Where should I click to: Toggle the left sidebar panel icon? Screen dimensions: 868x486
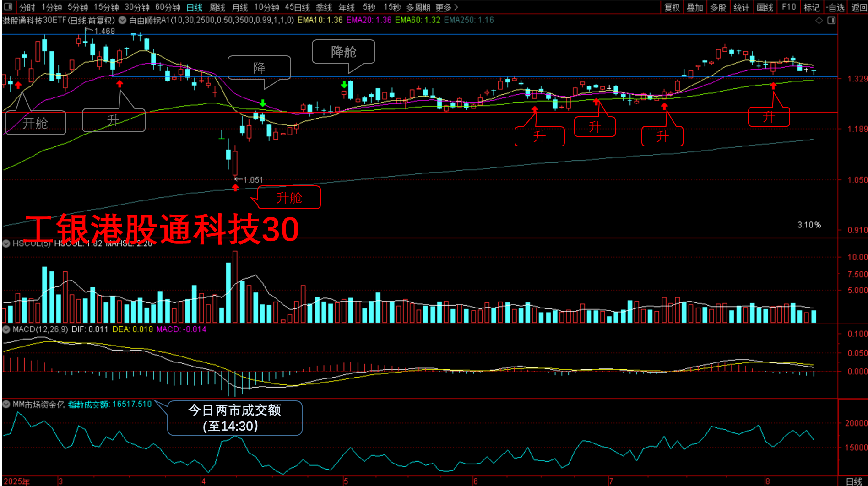[8, 7]
